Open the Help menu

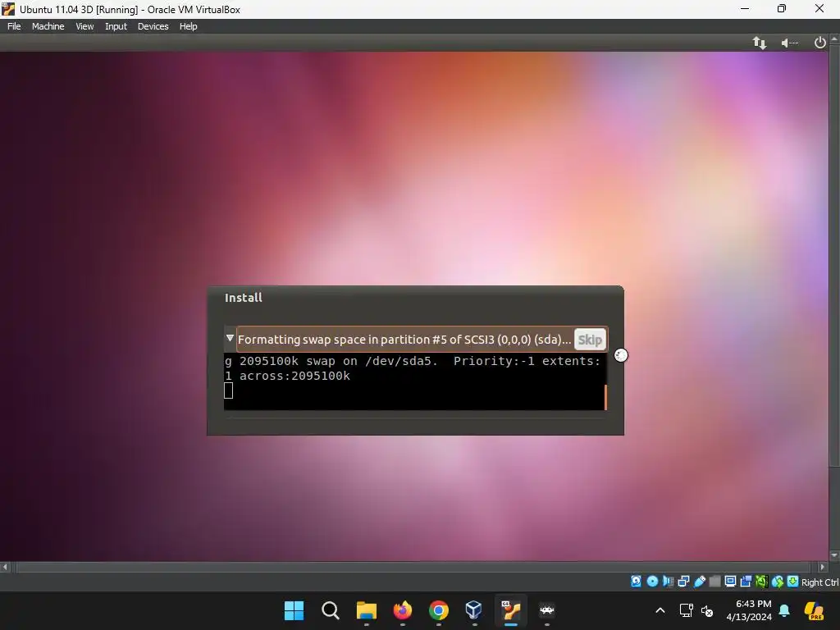(x=188, y=26)
